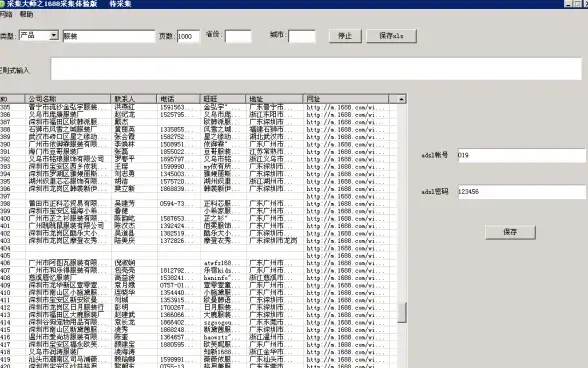Select the URL cell in empty row 397

pyautogui.click(x=345, y=196)
